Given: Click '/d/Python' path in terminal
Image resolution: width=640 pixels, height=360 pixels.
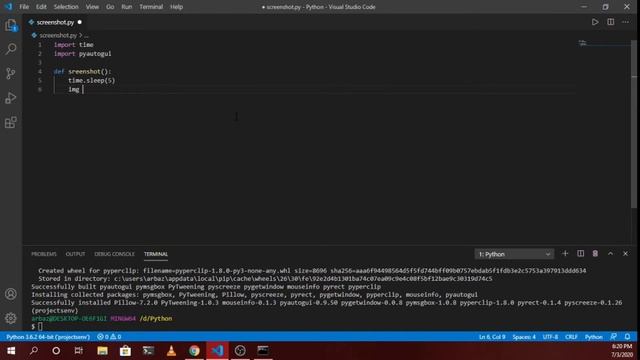Looking at the screenshot, I should click(156, 319).
